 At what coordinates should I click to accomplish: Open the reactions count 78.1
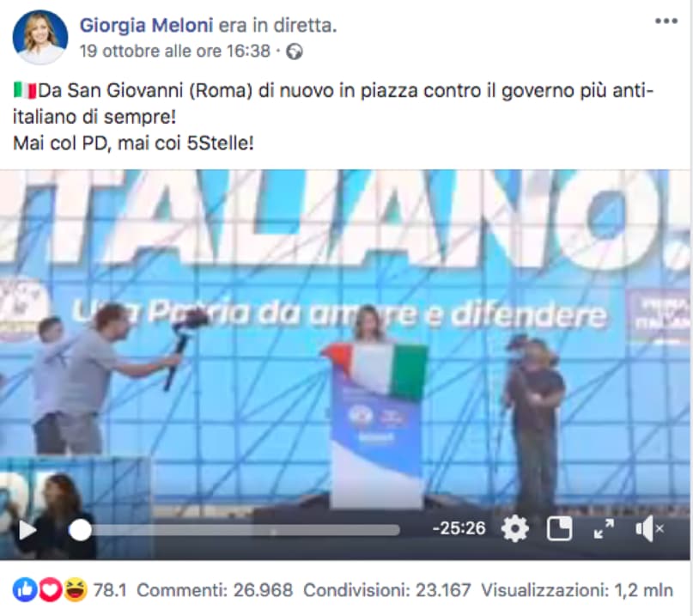tap(110, 590)
